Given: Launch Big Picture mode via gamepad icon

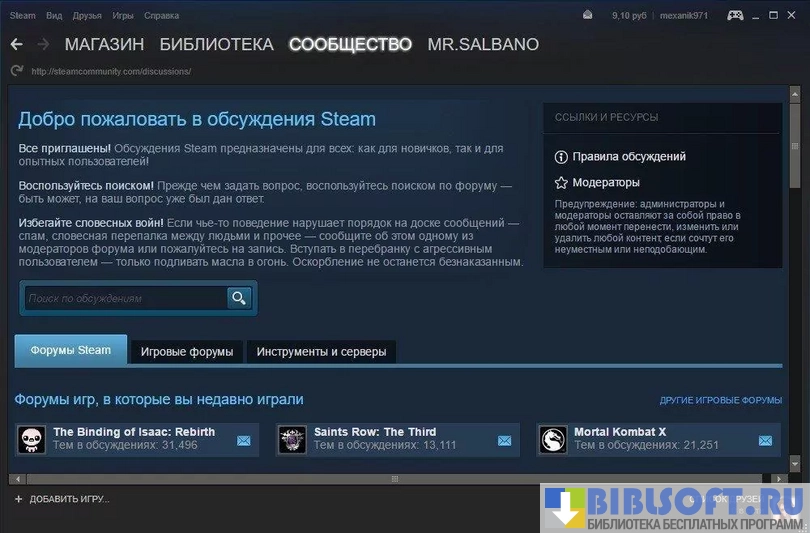Looking at the screenshot, I should click(735, 15).
